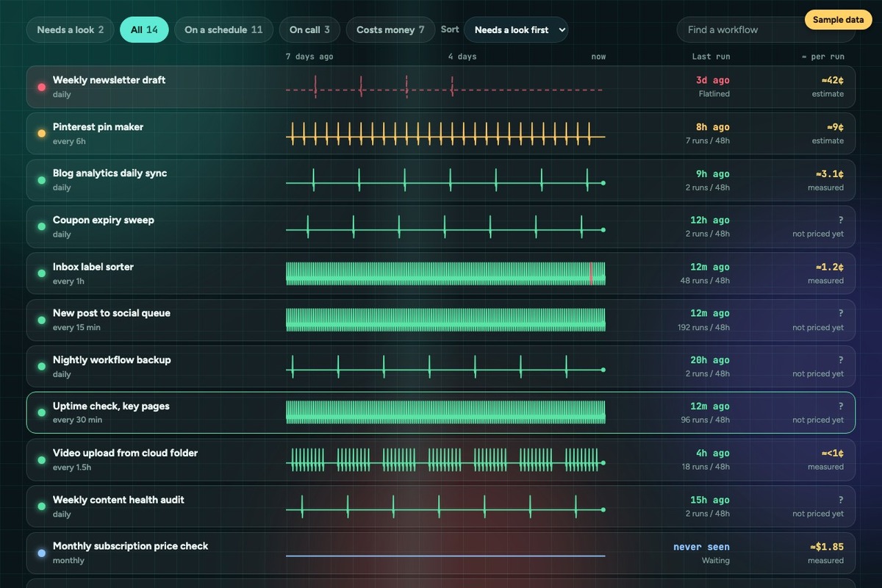Screen dimensions: 882x588
Task: Click the Video upload from cloud folder title
Action: [x=125, y=453]
